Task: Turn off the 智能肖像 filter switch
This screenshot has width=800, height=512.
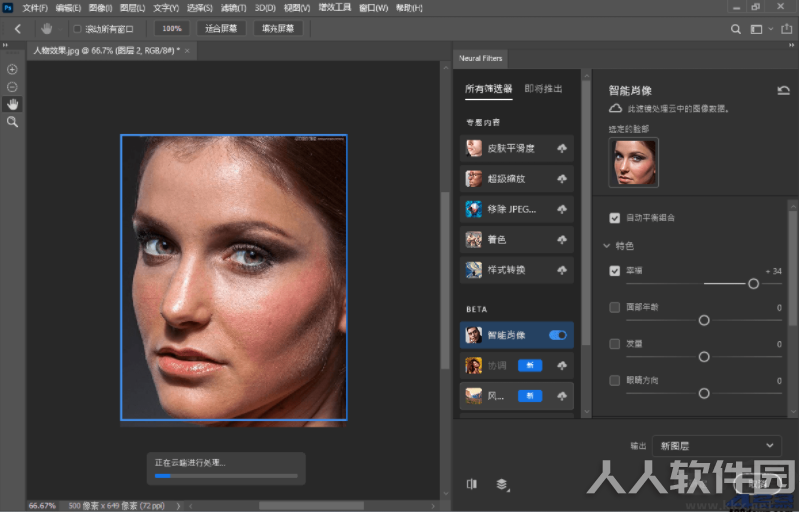Action: click(558, 335)
